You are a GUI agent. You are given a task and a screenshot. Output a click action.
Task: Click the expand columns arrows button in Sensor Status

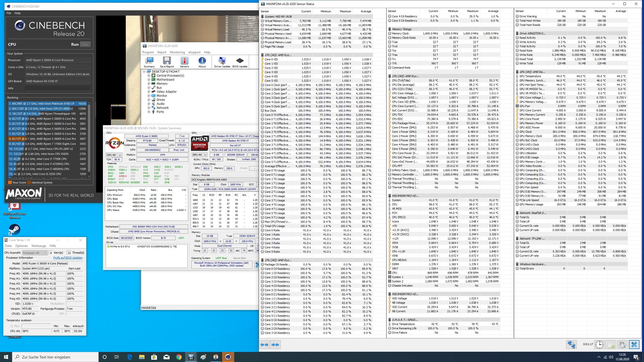(x=264, y=345)
